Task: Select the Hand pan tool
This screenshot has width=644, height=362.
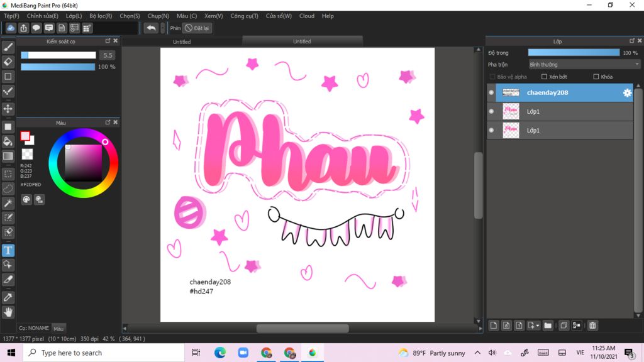Action: pos(8,312)
